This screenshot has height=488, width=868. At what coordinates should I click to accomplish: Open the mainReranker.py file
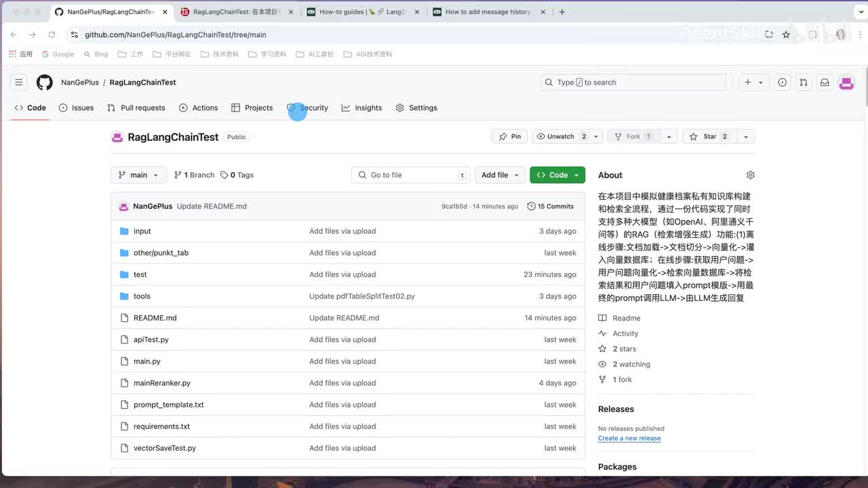point(162,383)
